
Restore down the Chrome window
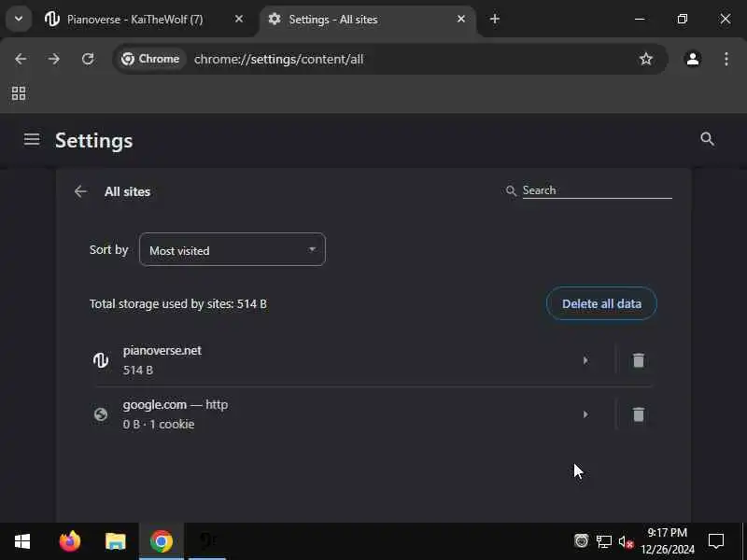pos(683,19)
